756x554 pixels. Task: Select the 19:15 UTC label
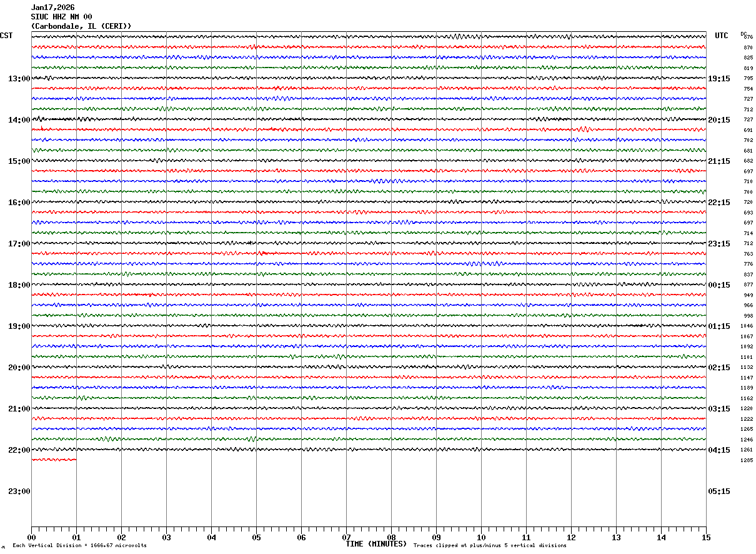(719, 79)
